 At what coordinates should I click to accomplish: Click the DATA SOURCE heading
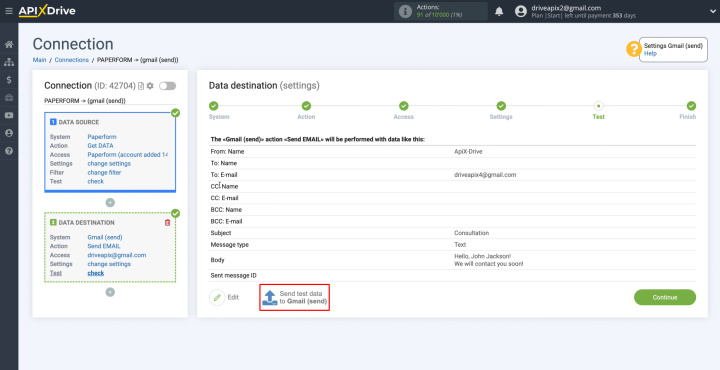point(79,122)
